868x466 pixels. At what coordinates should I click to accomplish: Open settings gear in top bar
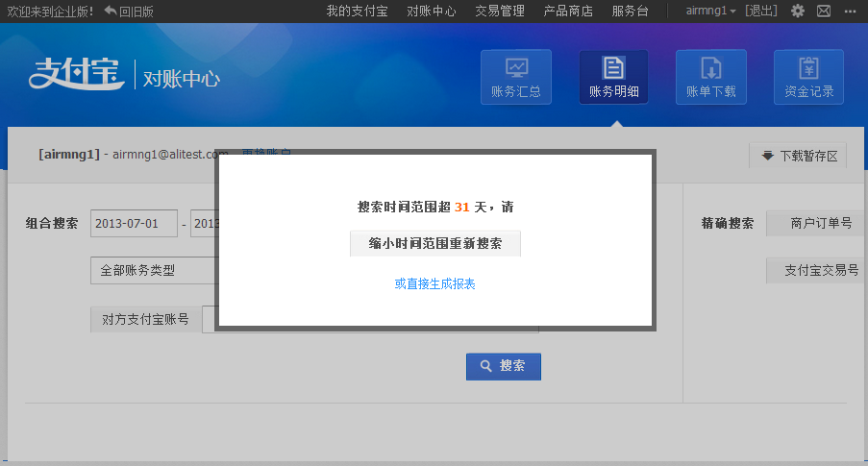798,11
